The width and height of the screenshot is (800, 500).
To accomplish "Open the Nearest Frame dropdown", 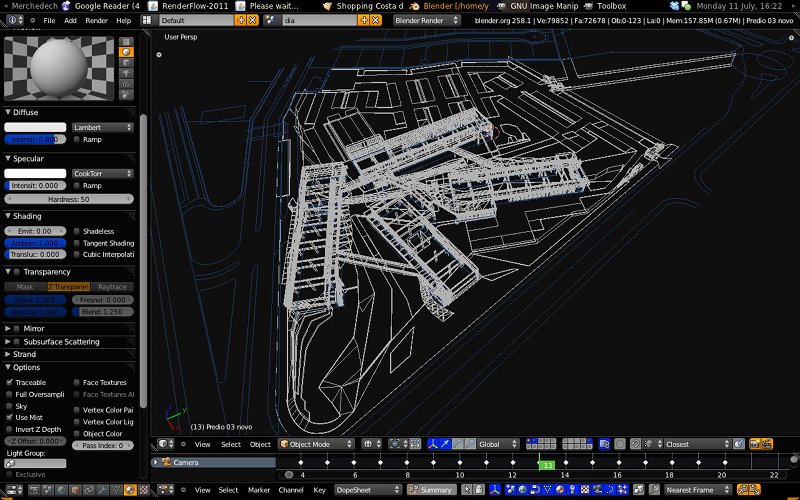I will point(696,490).
